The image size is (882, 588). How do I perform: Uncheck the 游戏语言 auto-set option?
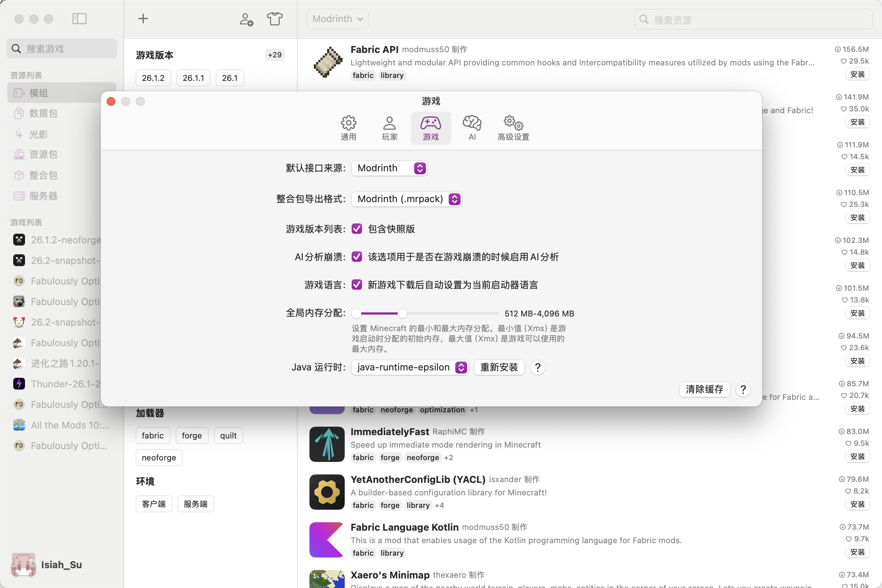356,284
